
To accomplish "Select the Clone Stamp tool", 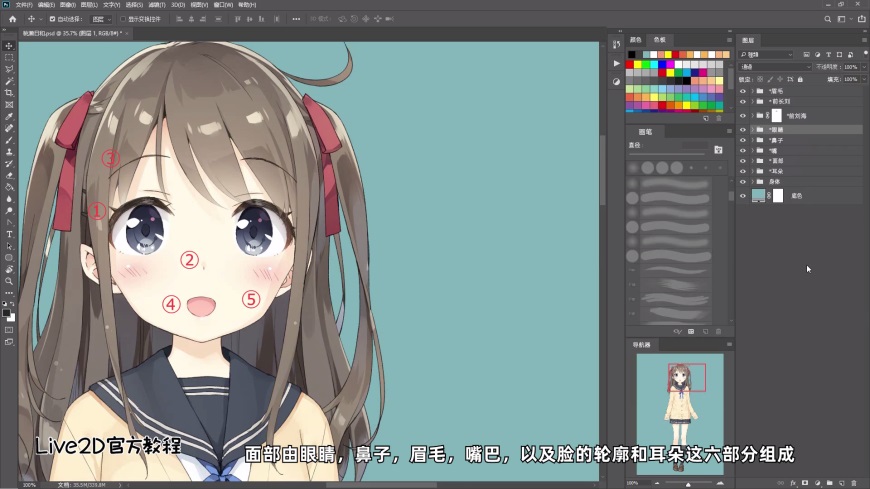I will 9,152.
